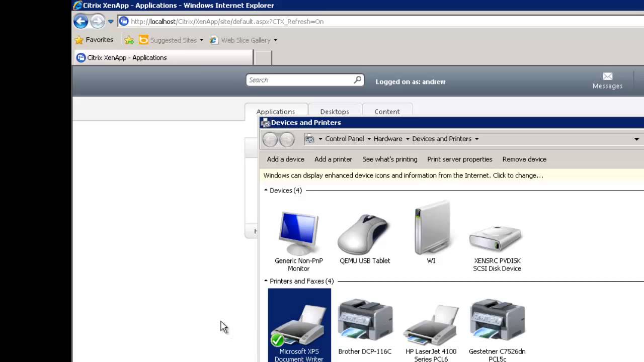Screen dimensions: 644x362
Task: Click Devices and Printers in the breadcrumb
Action: click(442, 139)
